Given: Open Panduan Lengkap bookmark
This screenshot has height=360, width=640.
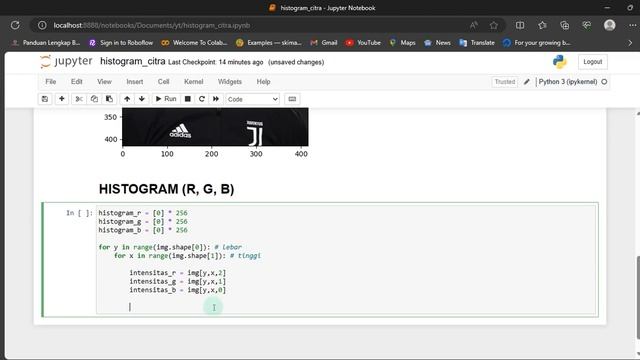Looking at the screenshot, I should point(46,42).
